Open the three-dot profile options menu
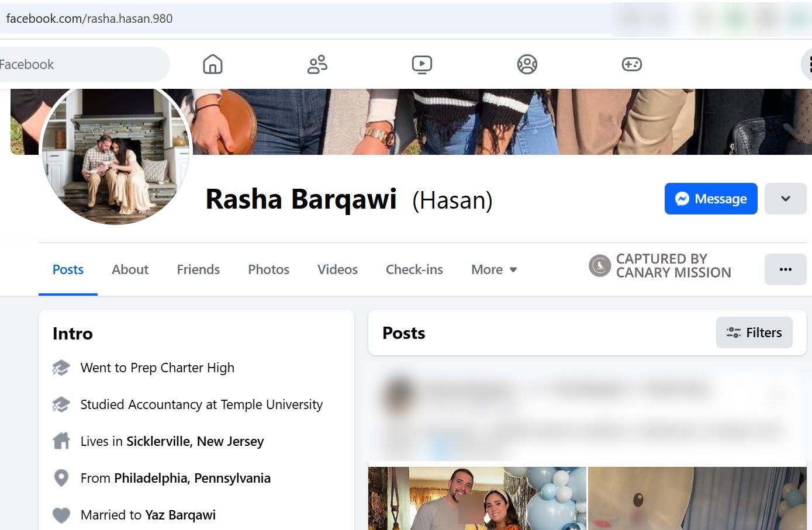812x530 pixels. tap(785, 269)
